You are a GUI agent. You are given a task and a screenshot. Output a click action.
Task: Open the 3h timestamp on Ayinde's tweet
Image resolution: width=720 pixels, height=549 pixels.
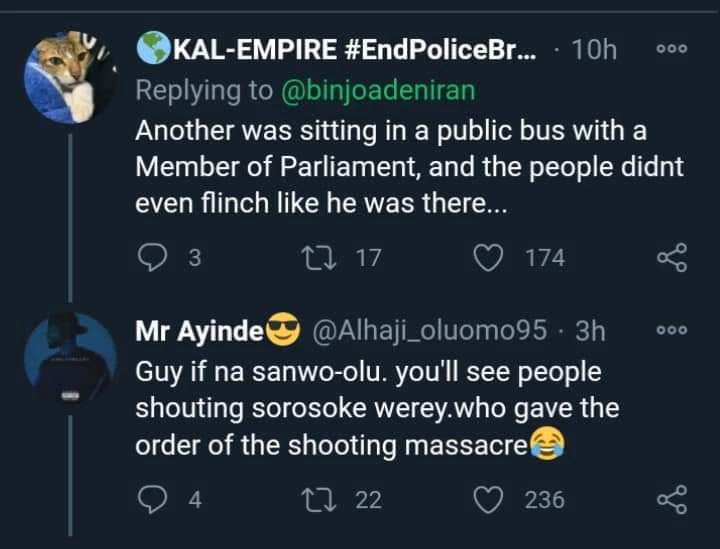coord(586,331)
